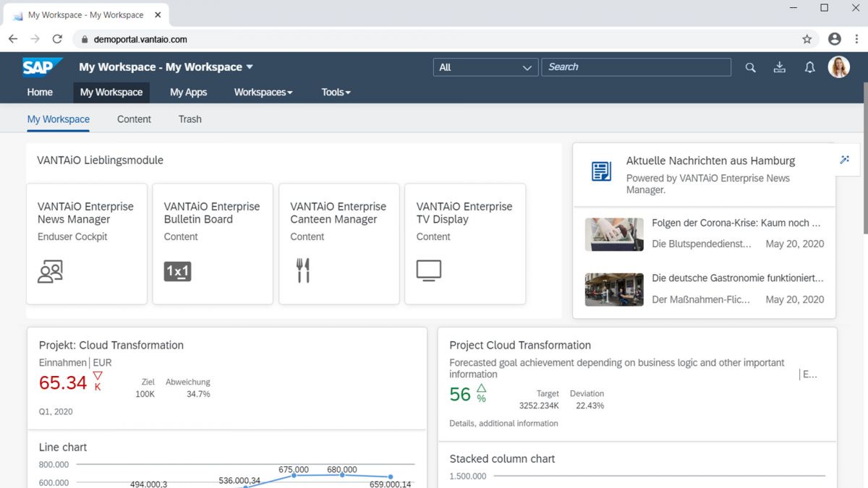This screenshot has height=488, width=868.
Task: Click the 65.34 revenue value
Action: 63,382
